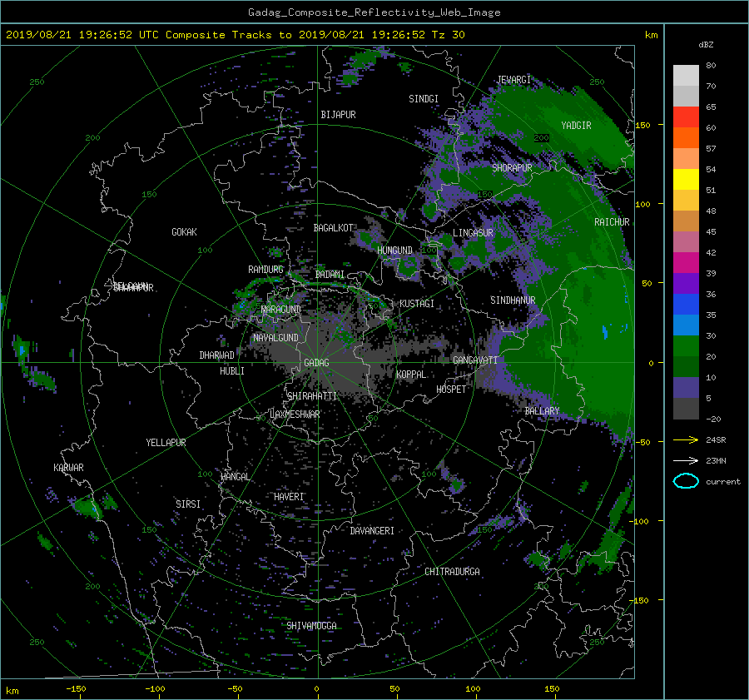Screen dimensions: 749x700
Task: Select the magenta 39-42 dBZ swatch
Action: 686,262
